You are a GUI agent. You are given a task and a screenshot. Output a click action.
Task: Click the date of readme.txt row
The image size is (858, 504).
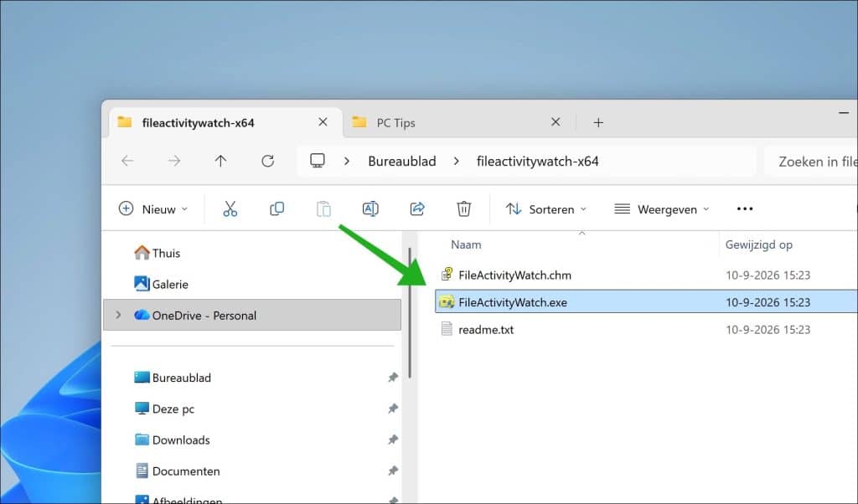(768, 330)
